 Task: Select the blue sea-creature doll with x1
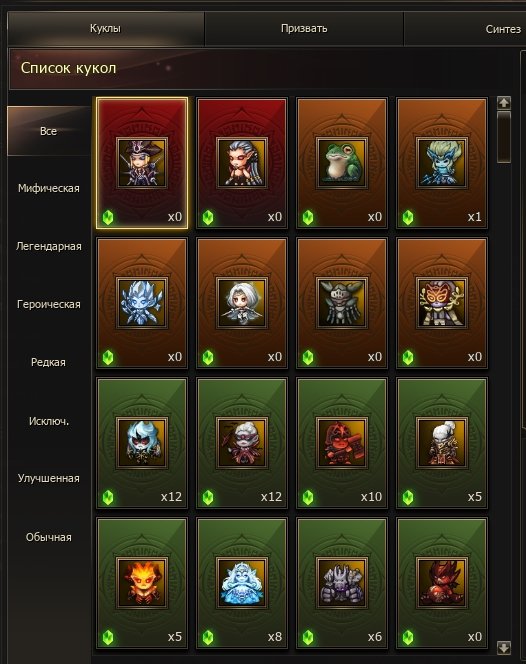pos(442,163)
